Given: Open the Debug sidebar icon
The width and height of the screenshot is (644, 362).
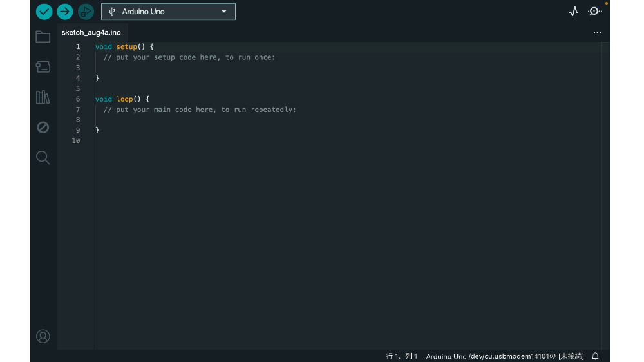Looking at the screenshot, I should click(43, 128).
